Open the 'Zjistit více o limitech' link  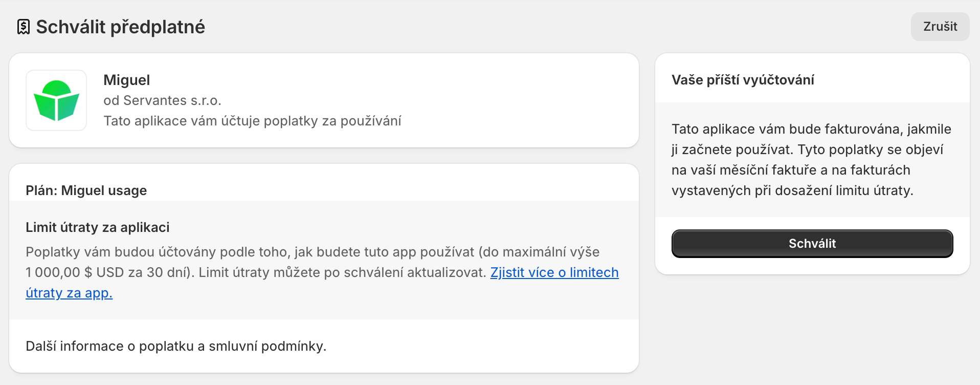click(x=554, y=272)
